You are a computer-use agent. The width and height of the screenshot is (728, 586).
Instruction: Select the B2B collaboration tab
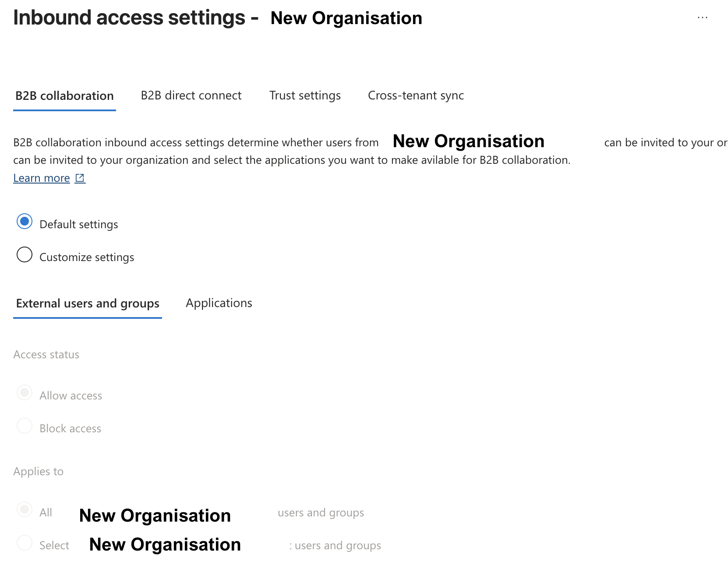[64, 96]
